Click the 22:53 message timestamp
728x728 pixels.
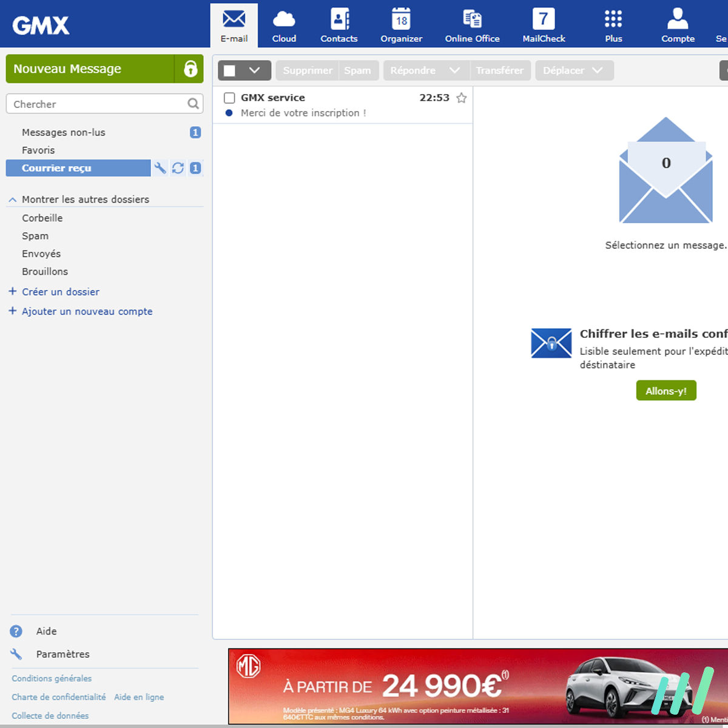pos(434,98)
